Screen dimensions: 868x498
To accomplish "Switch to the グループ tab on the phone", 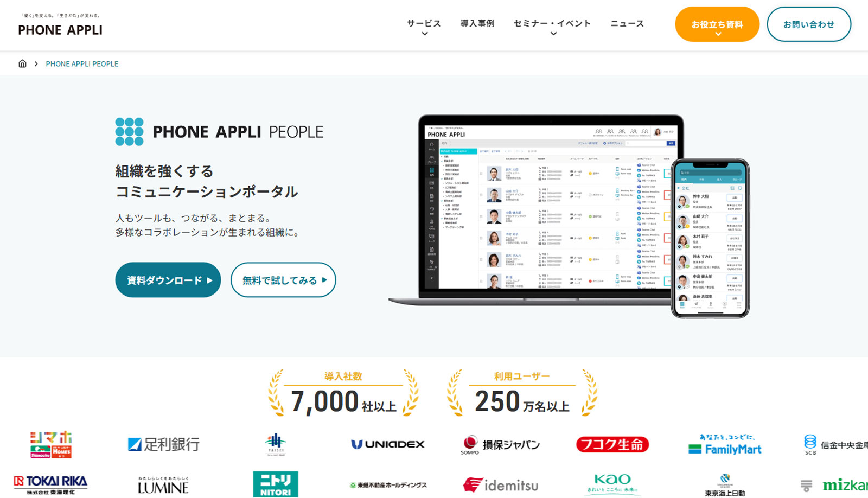I will pos(737,180).
